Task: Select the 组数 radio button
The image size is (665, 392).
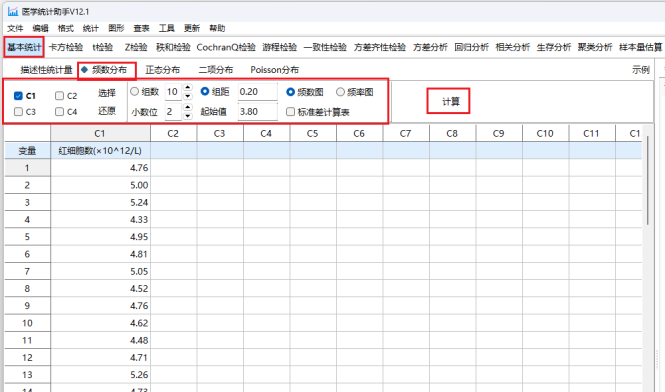Action: point(134,92)
